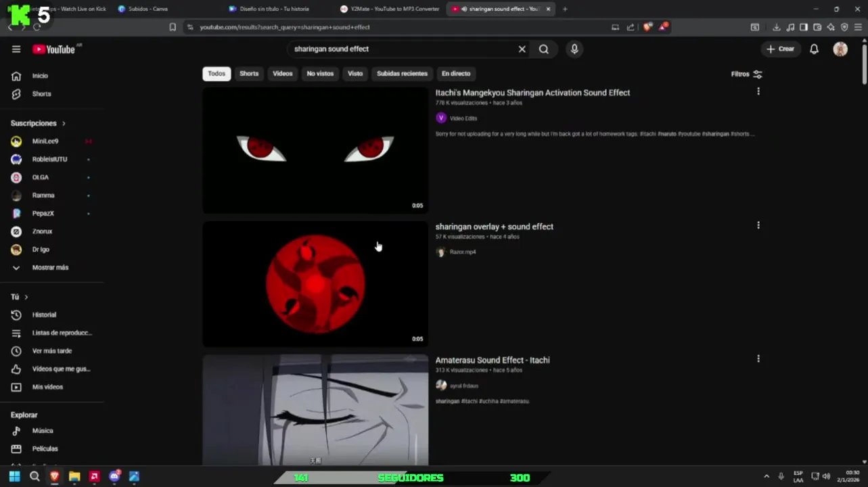The width and height of the screenshot is (868, 487).
Task: Select the Subidas recientes filter chip
Action: click(402, 74)
